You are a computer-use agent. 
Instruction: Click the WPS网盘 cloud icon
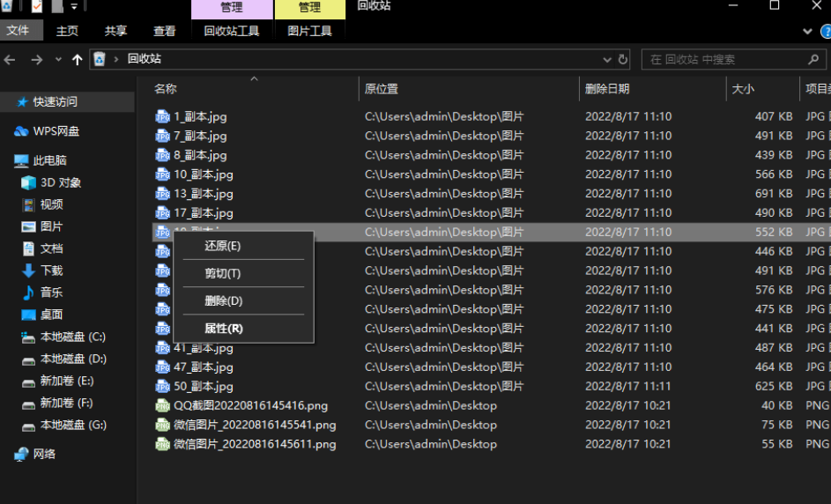click(x=21, y=131)
